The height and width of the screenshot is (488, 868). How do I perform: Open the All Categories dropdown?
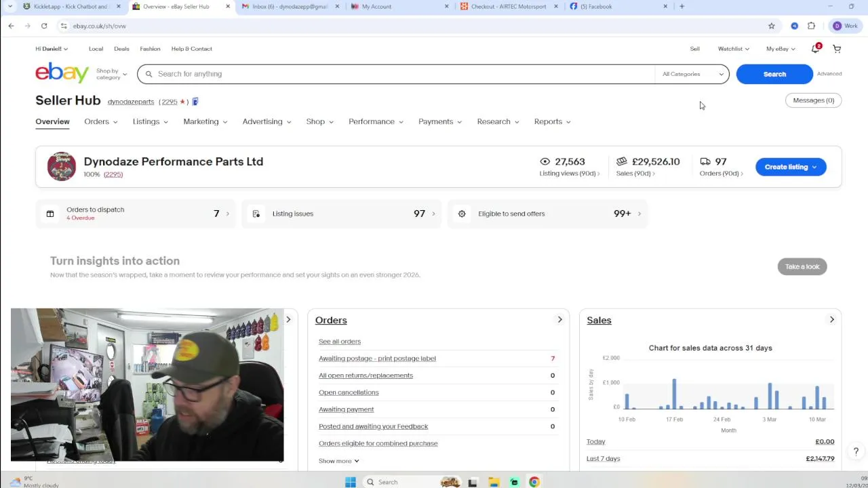coord(692,74)
